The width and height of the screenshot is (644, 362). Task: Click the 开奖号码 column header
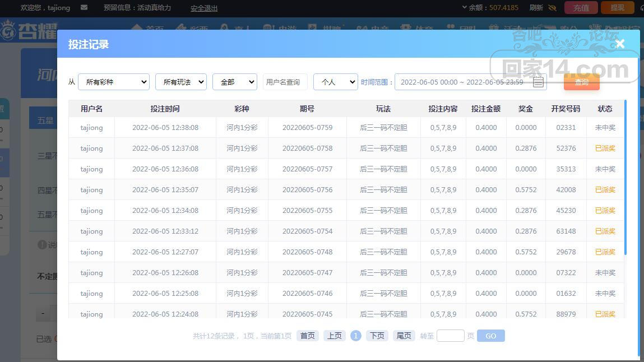pos(566,109)
